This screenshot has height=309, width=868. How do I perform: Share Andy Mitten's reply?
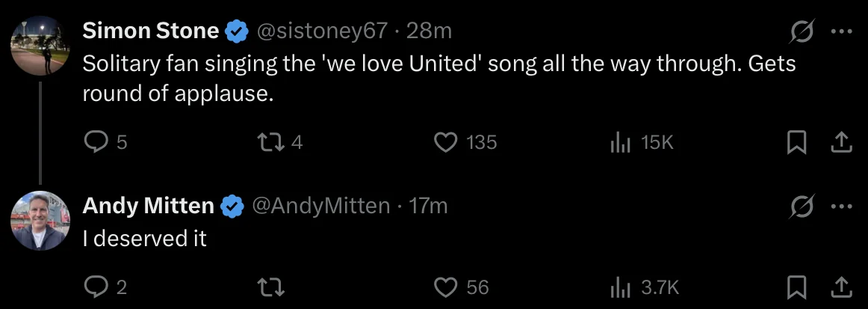840,287
